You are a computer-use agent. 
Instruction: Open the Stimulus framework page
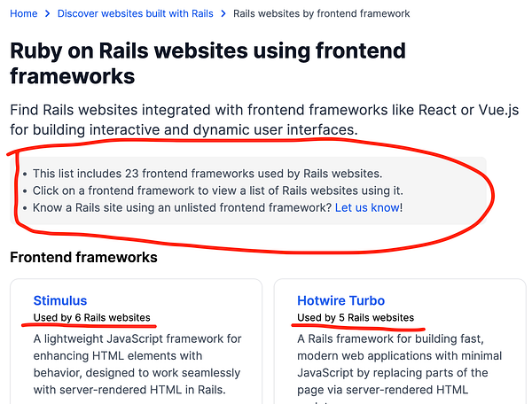(60, 300)
